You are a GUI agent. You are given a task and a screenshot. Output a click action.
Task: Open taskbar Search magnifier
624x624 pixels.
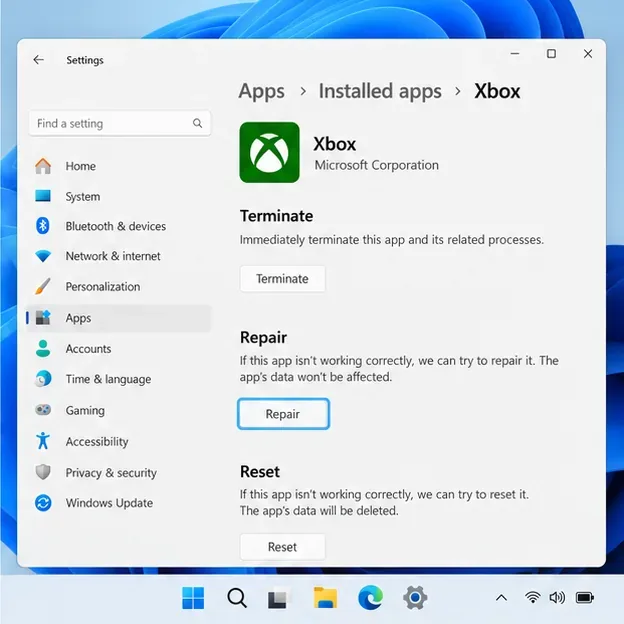(237, 598)
